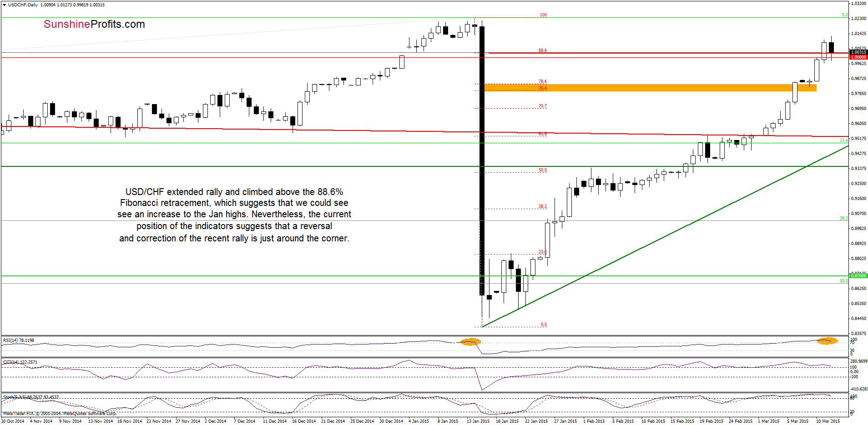Click the 1.03200 price axis label
The image size is (868, 425).
(x=858, y=4)
